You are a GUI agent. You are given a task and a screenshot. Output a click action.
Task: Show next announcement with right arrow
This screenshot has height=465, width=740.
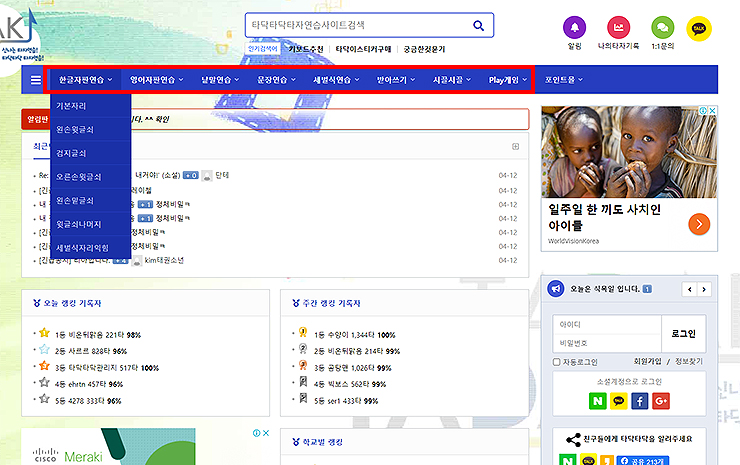704,289
